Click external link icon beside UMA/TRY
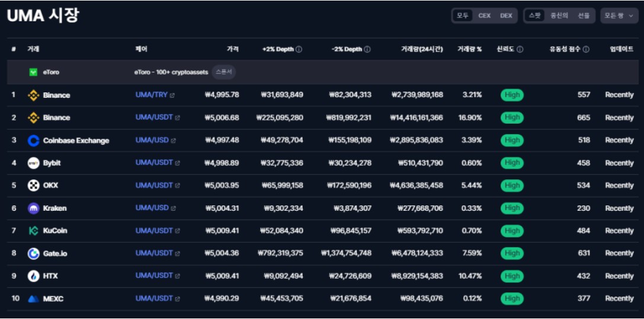The image size is (644, 319). tap(172, 95)
